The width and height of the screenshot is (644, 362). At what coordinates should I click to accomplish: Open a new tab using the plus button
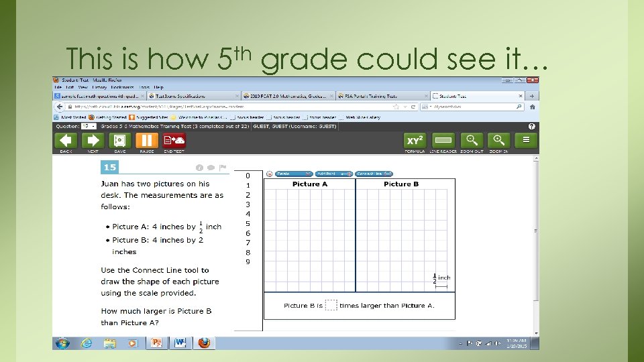click(x=532, y=96)
